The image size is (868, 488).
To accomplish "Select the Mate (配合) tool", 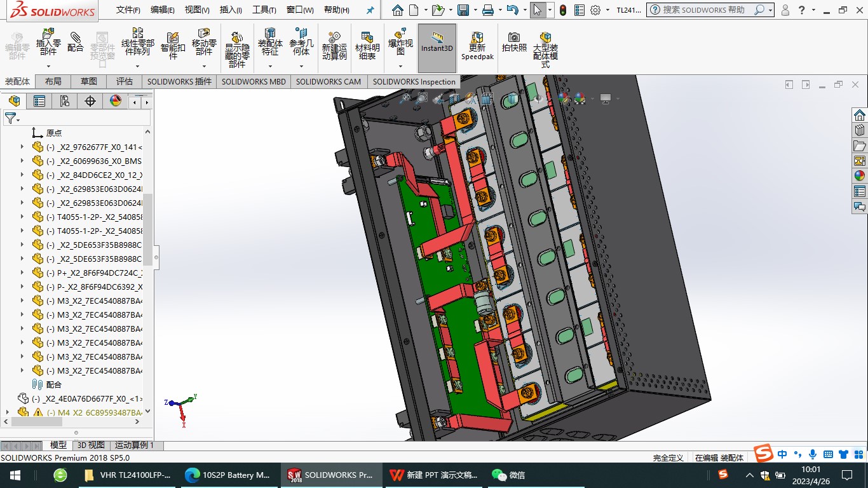I will [x=76, y=42].
